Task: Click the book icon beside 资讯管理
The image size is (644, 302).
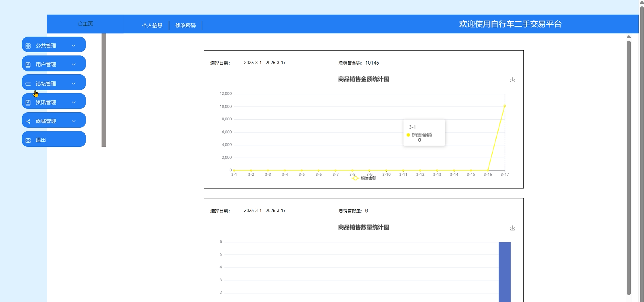Action: [28, 102]
